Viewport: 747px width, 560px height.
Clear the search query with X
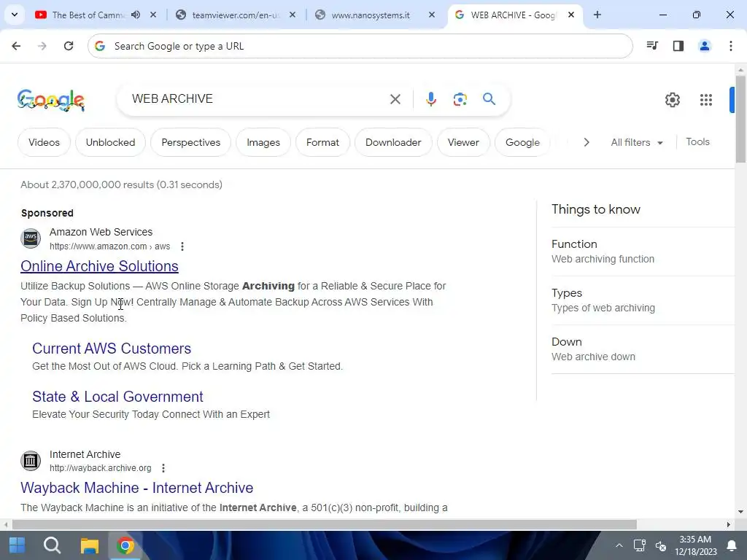[395, 99]
